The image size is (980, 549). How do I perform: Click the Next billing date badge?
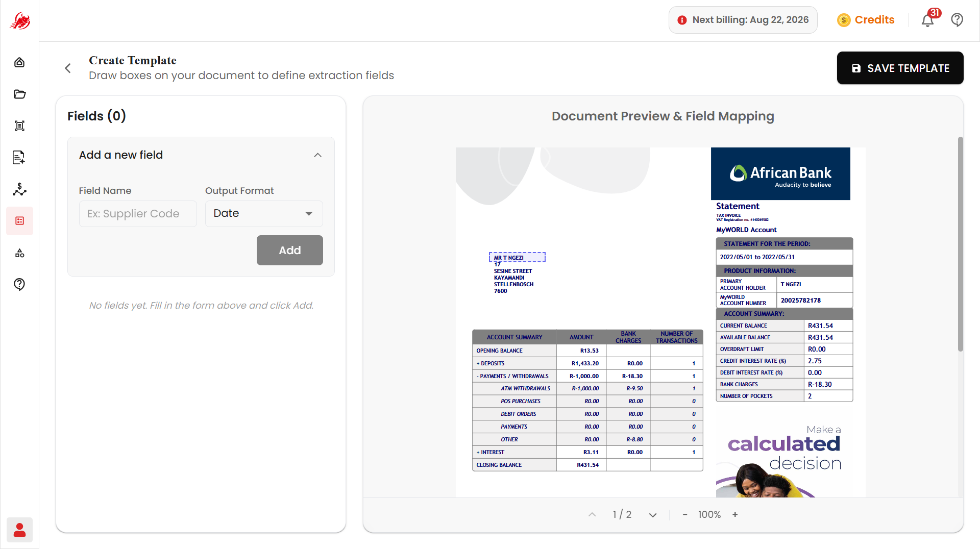(x=743, y=20)
